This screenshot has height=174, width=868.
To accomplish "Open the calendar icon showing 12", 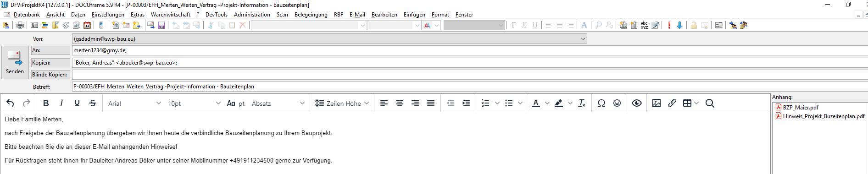I will tap(87, 25).
